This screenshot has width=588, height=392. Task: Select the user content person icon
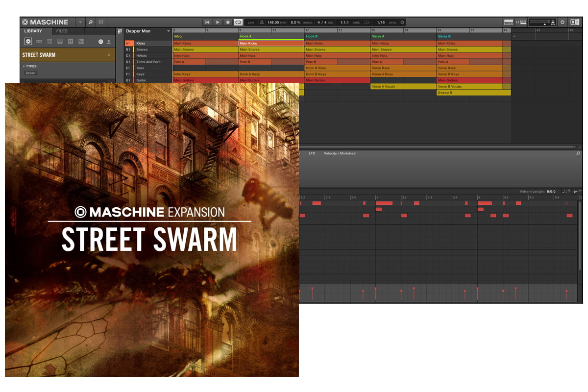pyautogui.click(x=108, y=42)
